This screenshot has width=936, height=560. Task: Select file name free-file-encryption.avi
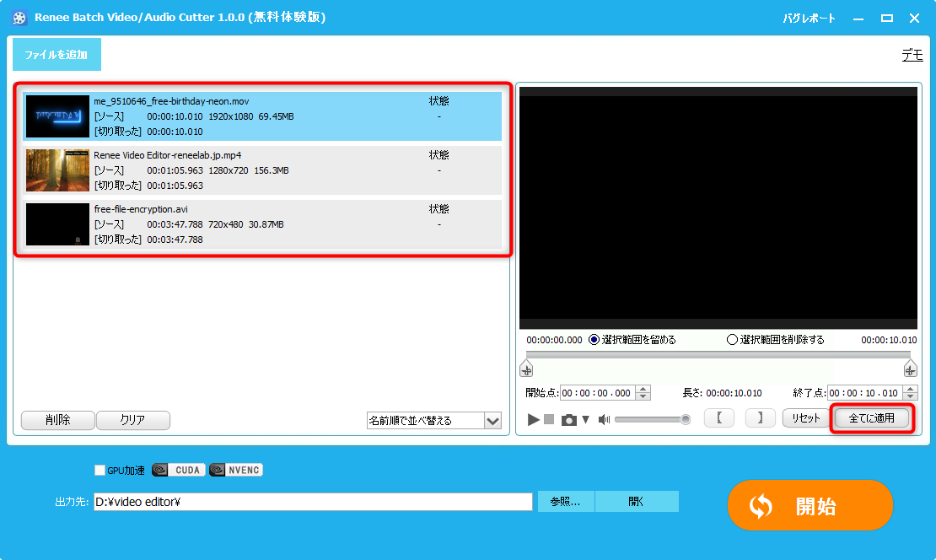point(141,209)
